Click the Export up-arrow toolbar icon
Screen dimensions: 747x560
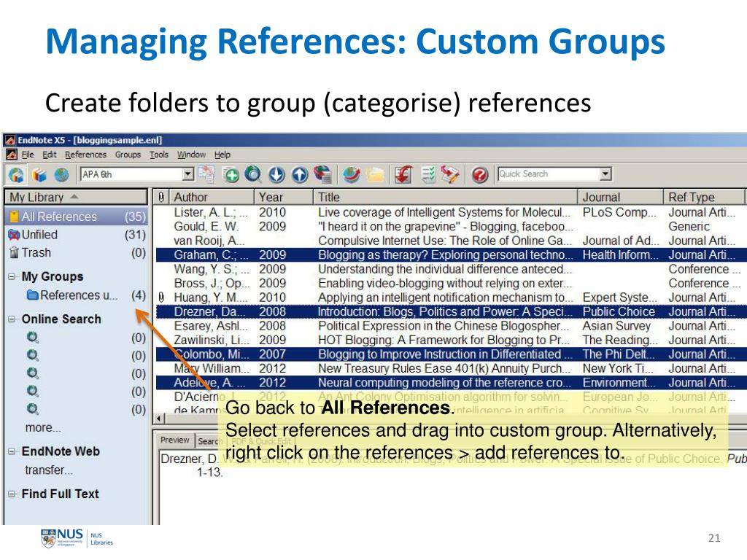click(299, 175)
